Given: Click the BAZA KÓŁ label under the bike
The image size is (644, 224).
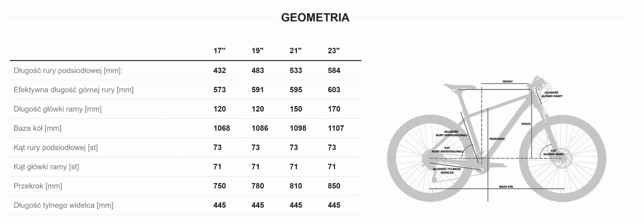Looking at the screenshot, I should 506,187.
